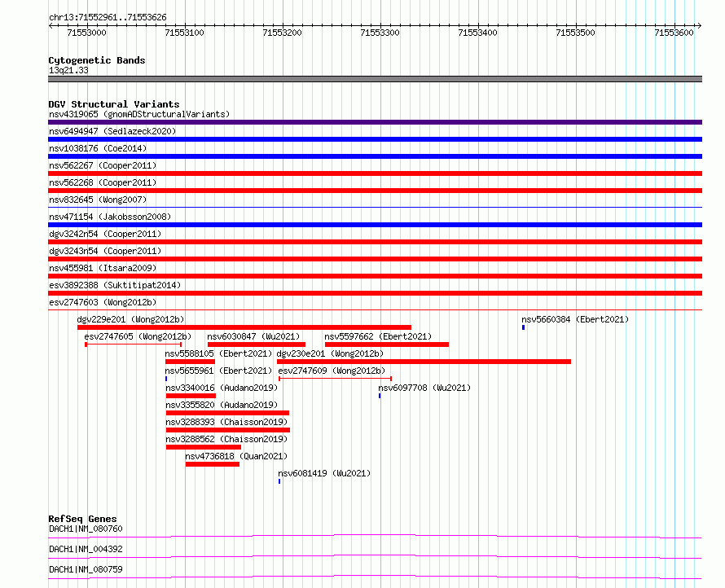Select esv3892388 (Suktitipat2014) label
The width and height of the screenshot is (725, 588).
point(115,285)
